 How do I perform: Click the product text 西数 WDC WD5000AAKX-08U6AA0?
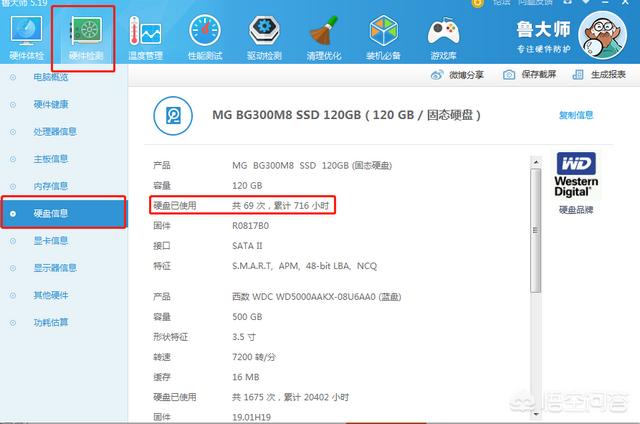[x=316, y=297]
